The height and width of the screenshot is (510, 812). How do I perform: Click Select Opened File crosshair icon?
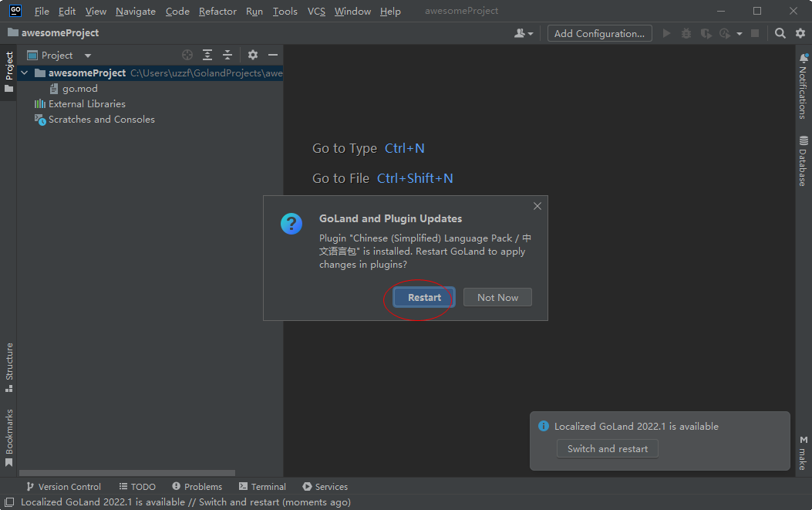click(187, 55)
